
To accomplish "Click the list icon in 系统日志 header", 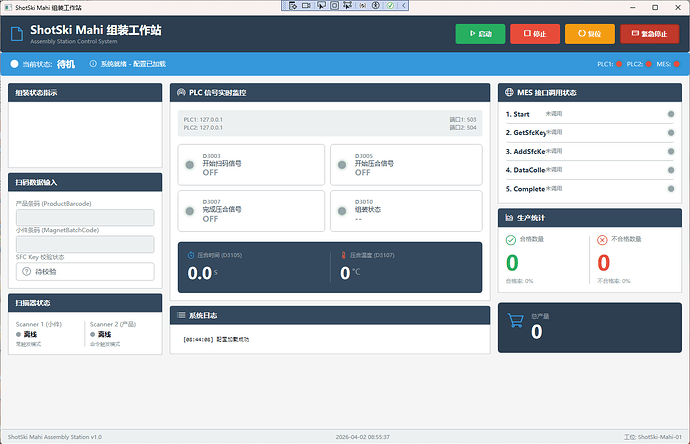I will click(x=181, y=315).
